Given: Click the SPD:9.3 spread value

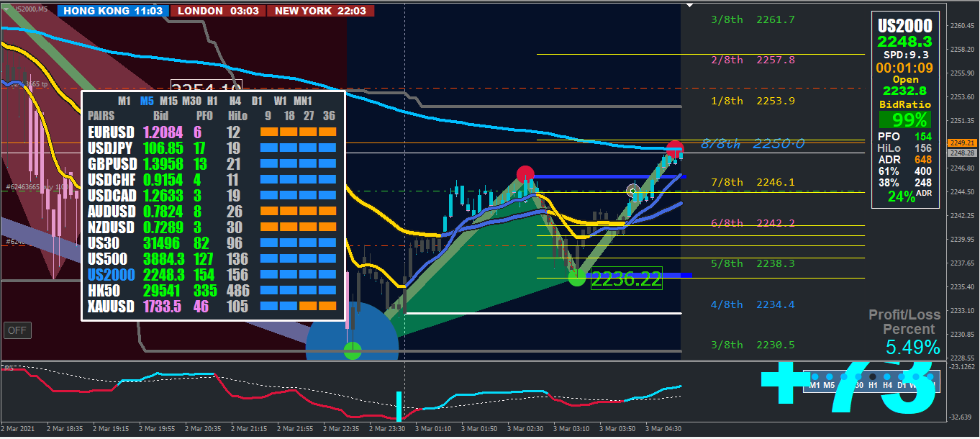Looking at the screenshot, I should click(x=905, y=55).
